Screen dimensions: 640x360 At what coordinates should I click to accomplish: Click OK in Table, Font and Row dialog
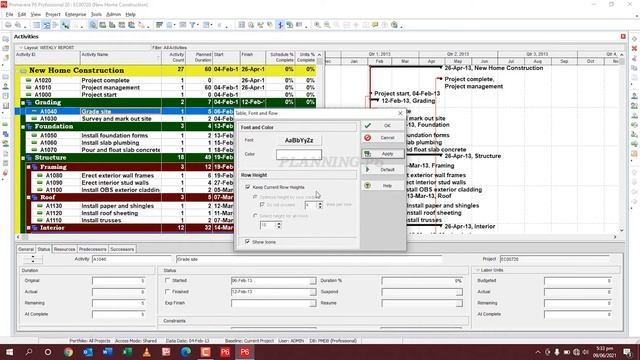(382, 125)
